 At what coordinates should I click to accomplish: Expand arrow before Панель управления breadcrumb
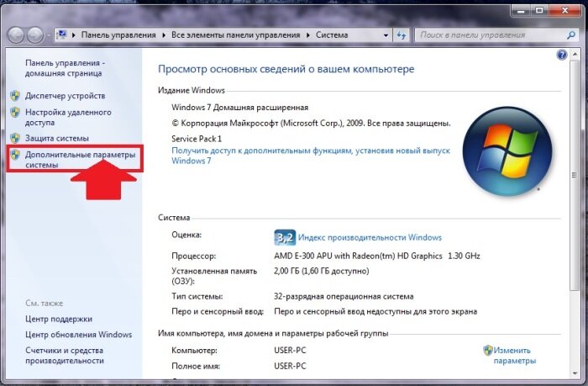point(74,35)
